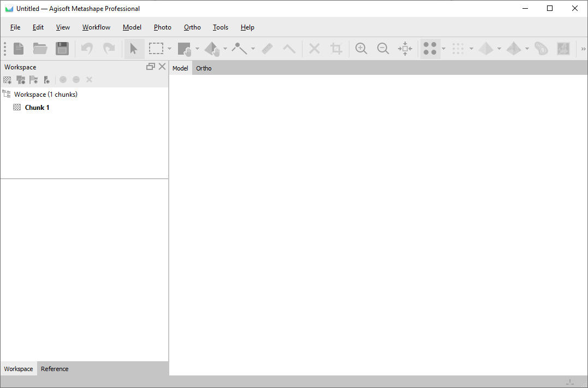Open the Rectangle Selection tool dropdown arrow
Viewport: 588px width, 388px height.
coord(169,49)
